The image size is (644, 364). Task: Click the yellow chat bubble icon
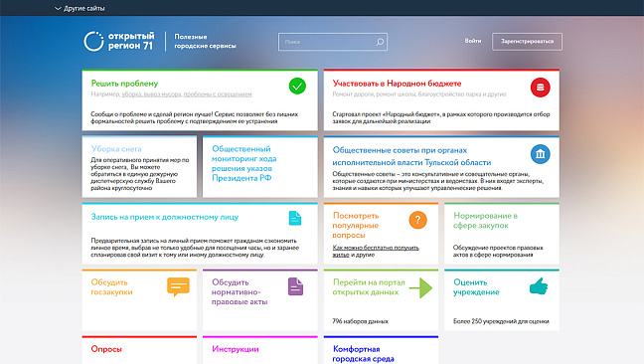click(178, 286)
